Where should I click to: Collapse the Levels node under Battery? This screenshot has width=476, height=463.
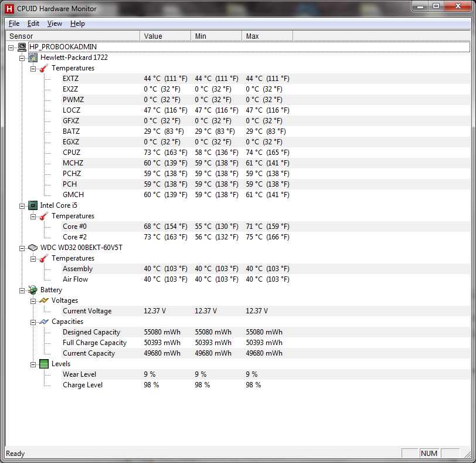[33, 364]
